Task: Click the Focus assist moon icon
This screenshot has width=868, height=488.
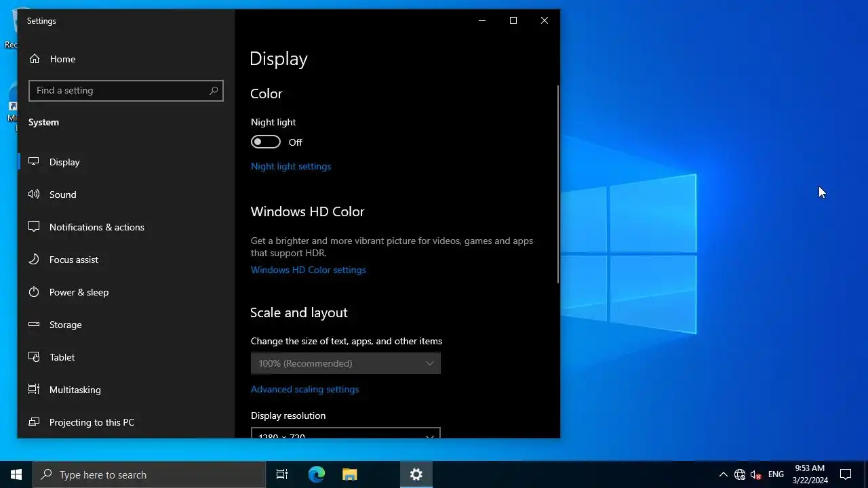Action: tap(34, 260)
